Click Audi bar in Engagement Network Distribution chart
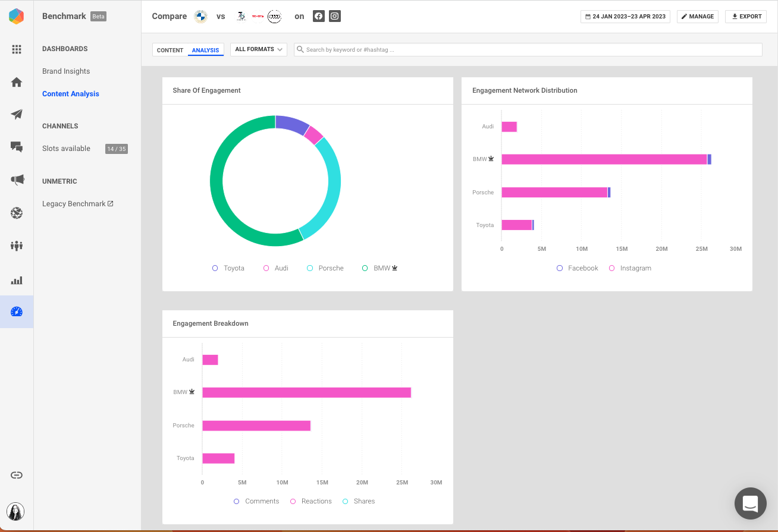 509,127
